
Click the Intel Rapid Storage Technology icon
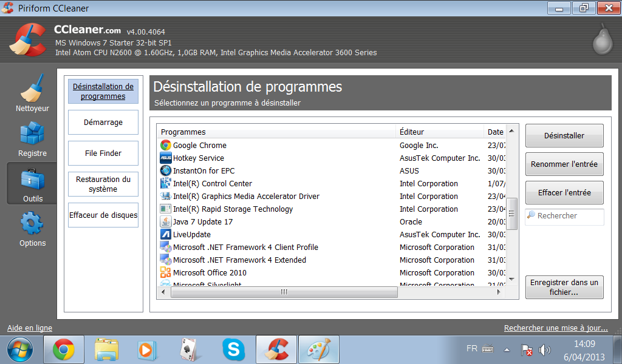[x=165, y=209]
